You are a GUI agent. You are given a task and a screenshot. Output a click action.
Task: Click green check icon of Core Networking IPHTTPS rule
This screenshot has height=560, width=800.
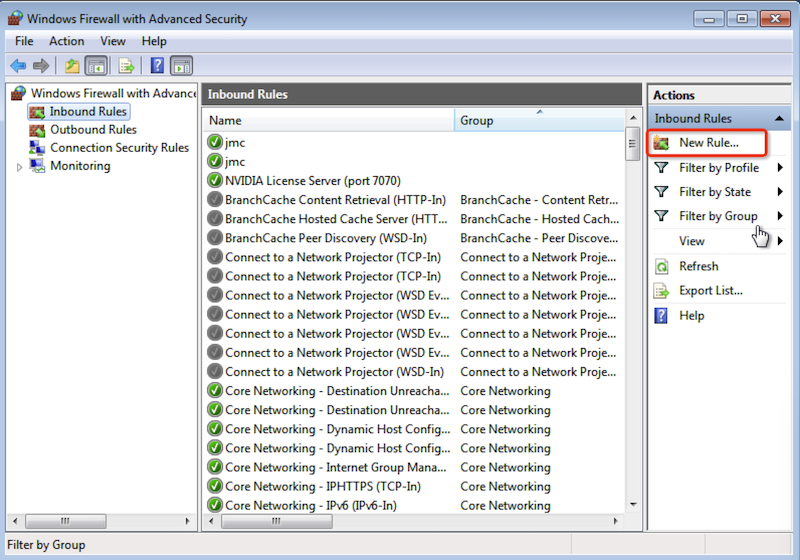(x=215, y=486)
